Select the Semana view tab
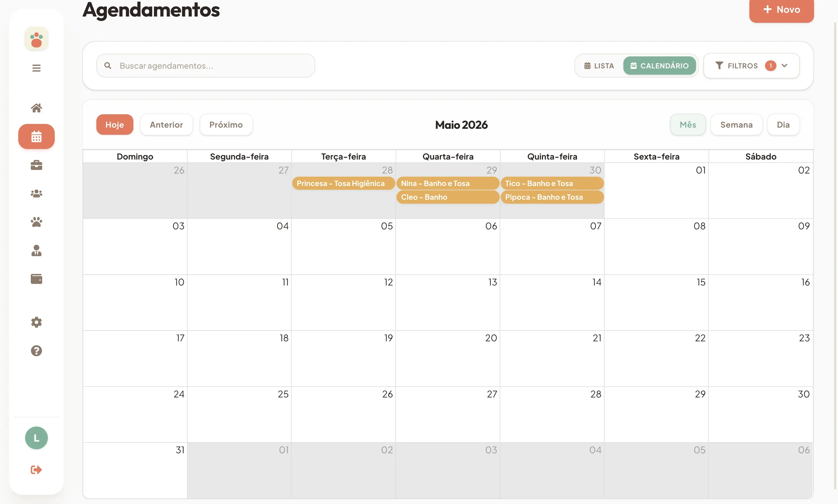This screenshot has height=504, width=838. point(737,125)
